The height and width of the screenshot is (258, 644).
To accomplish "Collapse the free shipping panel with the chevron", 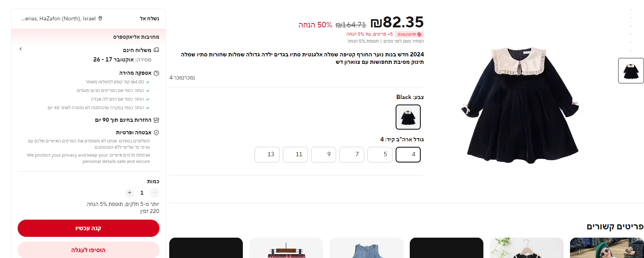I will pyautogui.click(x=20, y=49).
